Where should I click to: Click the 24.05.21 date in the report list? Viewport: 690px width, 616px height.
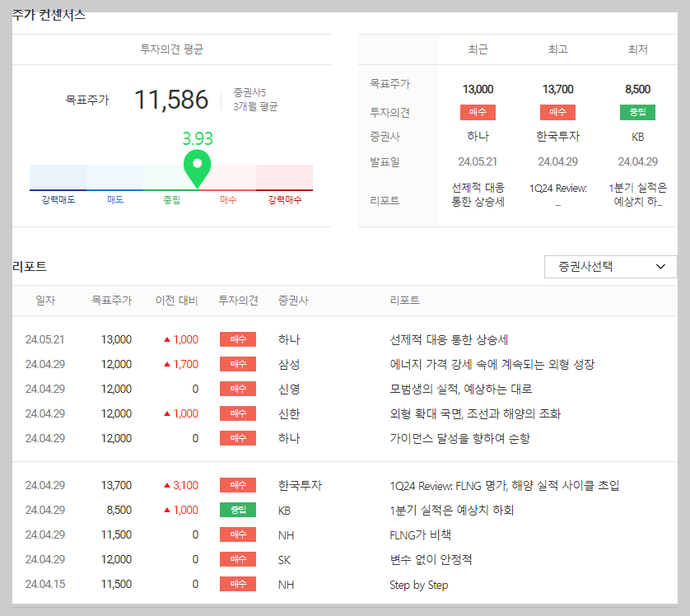pos(44,339)
